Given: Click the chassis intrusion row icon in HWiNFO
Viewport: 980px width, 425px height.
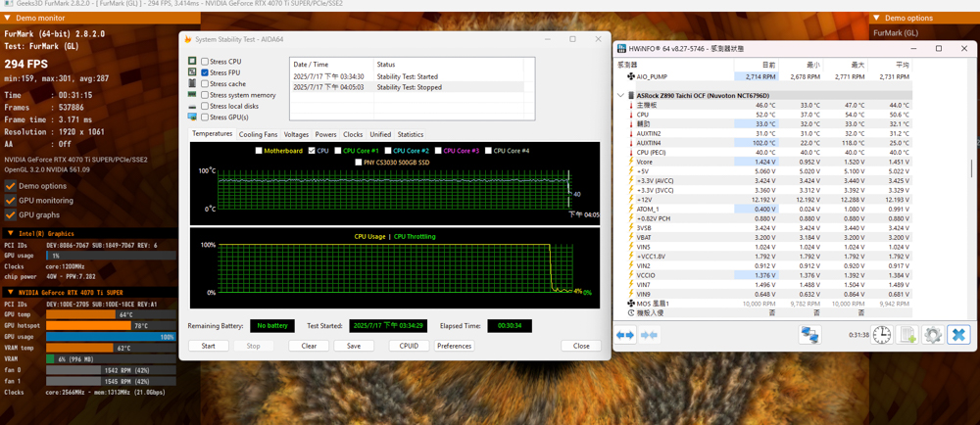Looking at the screenshot, I should [630, 312].
